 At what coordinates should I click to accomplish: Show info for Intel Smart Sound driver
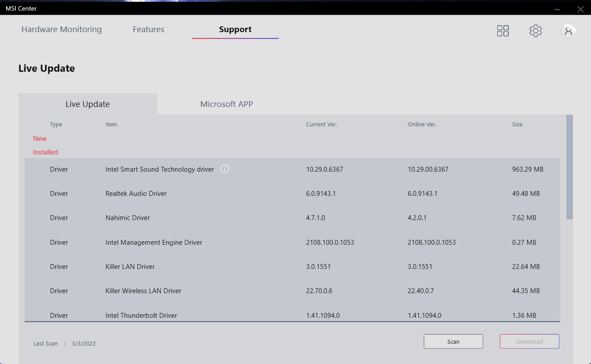point(224,169)
